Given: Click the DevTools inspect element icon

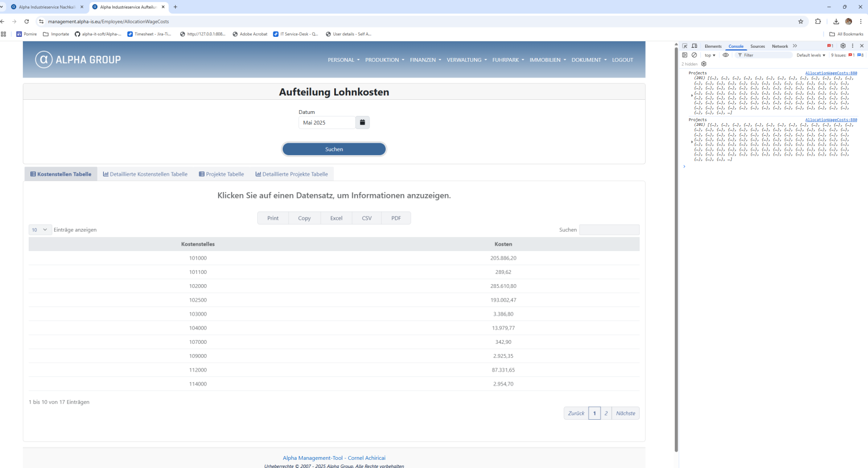Looking at the screenshot, I should tap(685, 46).
